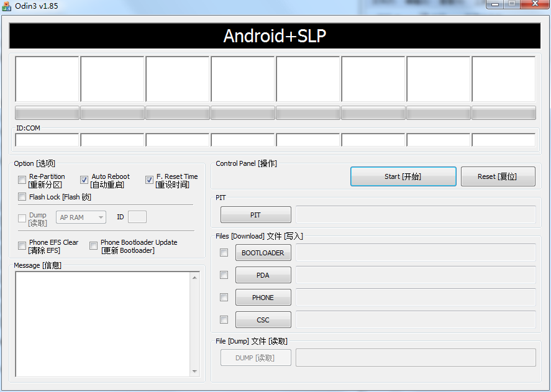Tick the checkbox beside CSC
The image size is (551, 392).
click(224, 320)
